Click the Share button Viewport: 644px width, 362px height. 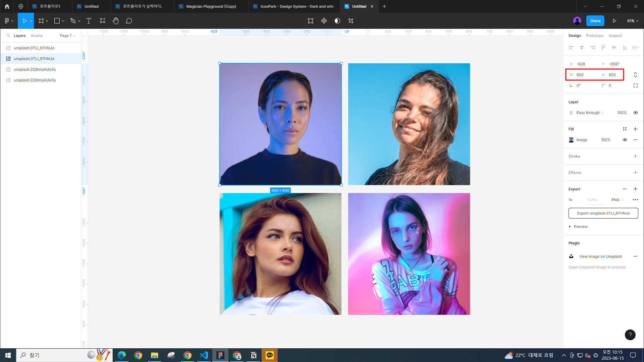pyautogui.click(x=595, y=21)
